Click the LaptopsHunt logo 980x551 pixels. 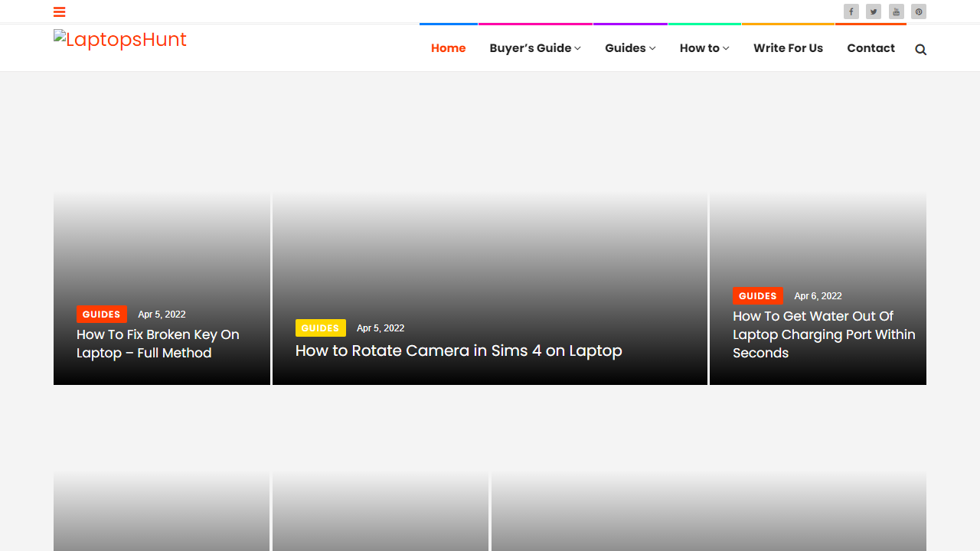120,40
